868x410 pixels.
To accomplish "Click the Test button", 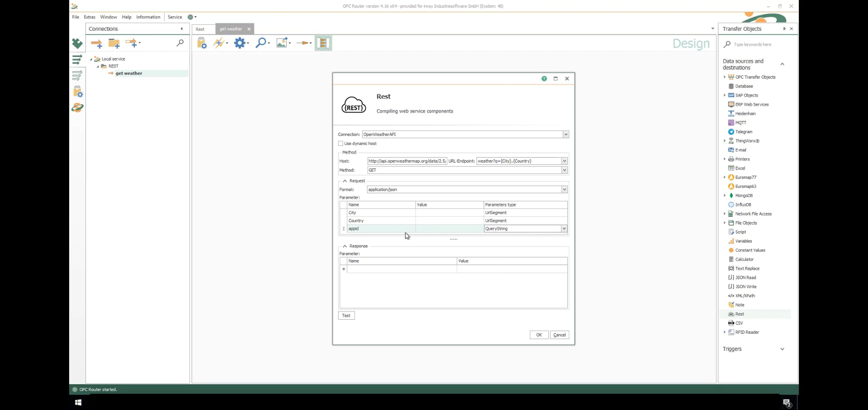I will coord(346,315).
